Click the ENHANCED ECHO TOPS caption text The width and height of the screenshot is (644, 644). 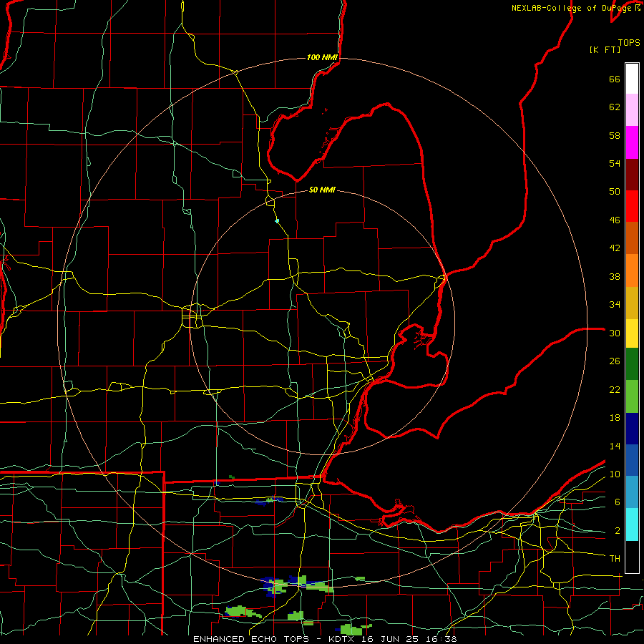click(253, 639)
